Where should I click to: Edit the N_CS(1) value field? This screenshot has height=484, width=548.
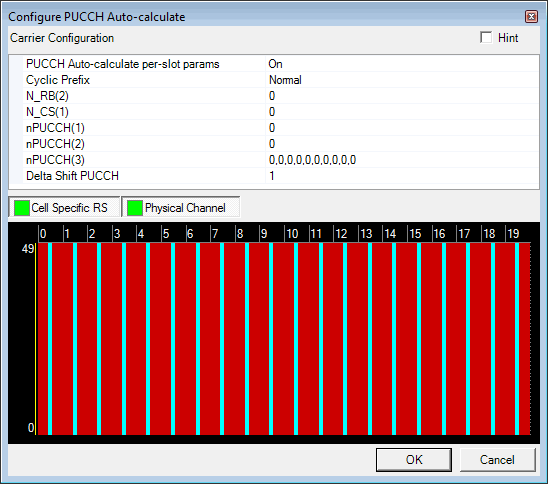(402, 112)
